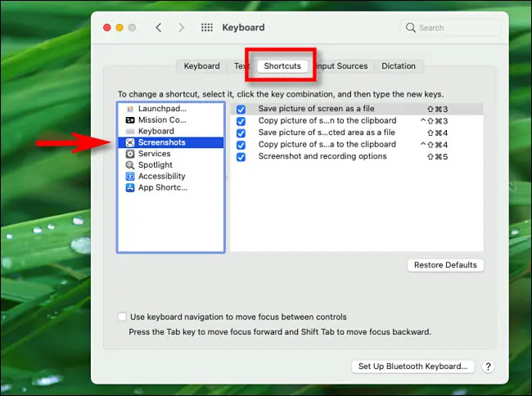Screen dimensions: 532x396
Task: Open the show-all preferences grid icon
Action: click(x=207, y=28)
